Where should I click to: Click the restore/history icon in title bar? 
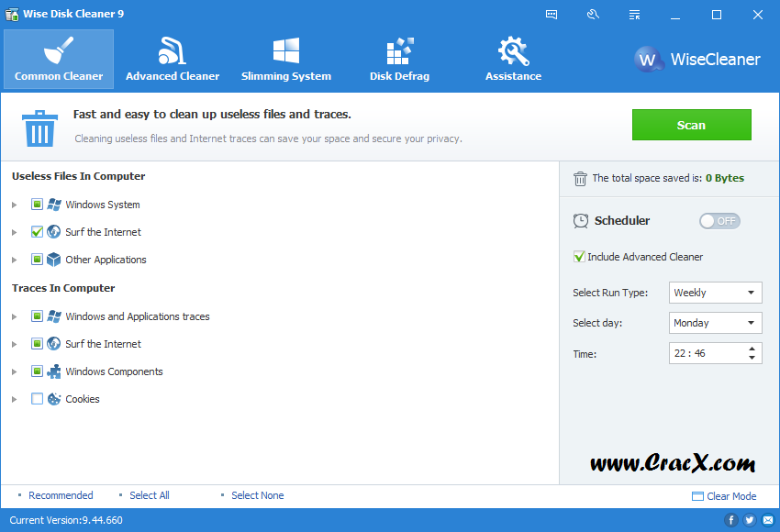tap(593, 15)
